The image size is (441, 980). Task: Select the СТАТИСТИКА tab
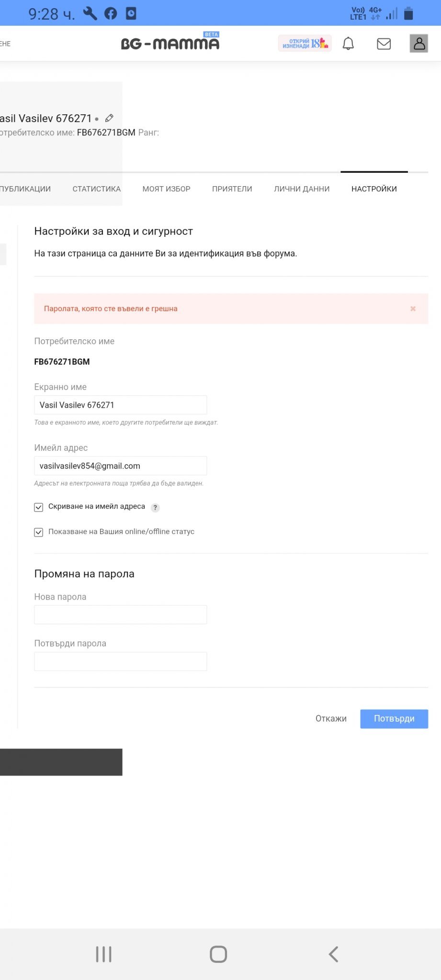(96, 189)
